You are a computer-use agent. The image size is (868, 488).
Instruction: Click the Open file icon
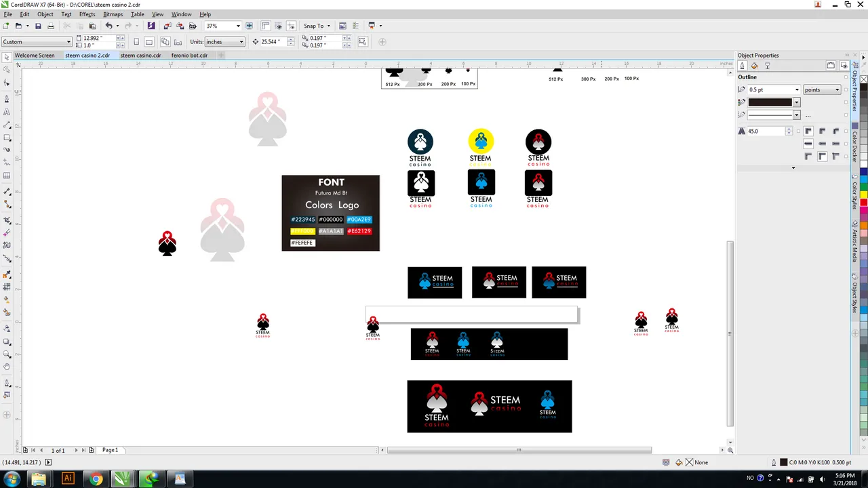click(x=19, y=26)
